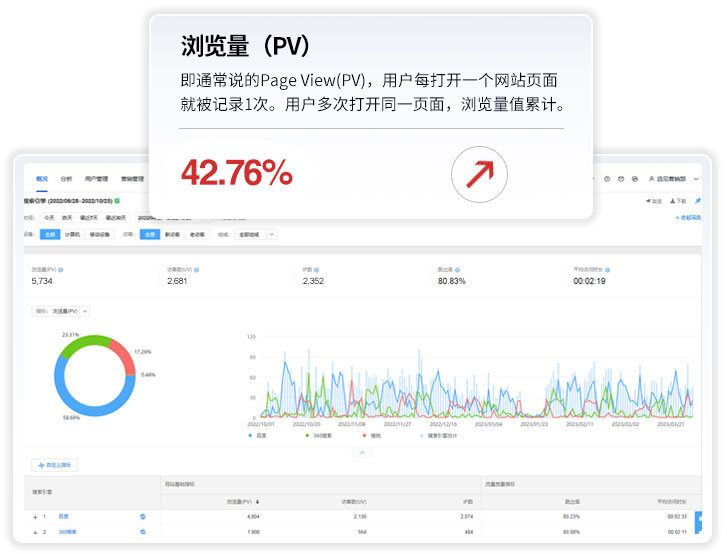Open the 用户管理 tab
The width and height of the screenshot is (727, 554).
pos(97,178)
